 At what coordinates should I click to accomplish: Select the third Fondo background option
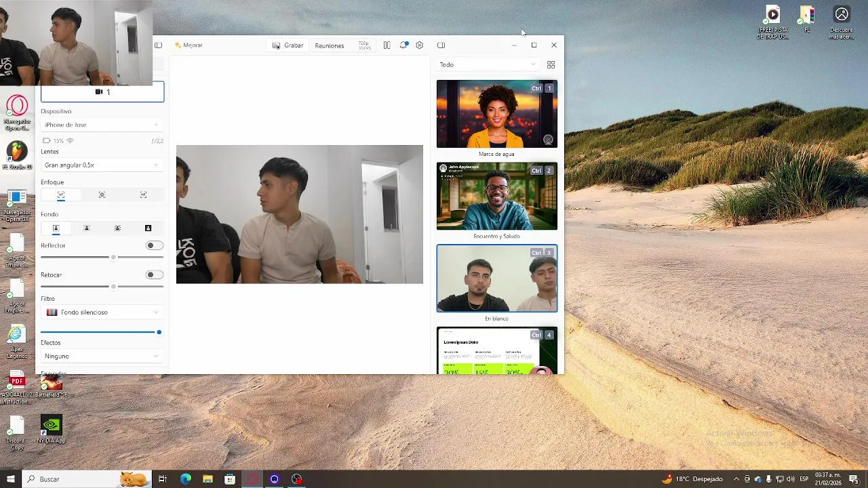pyautogui.click(x=117, y=228)
